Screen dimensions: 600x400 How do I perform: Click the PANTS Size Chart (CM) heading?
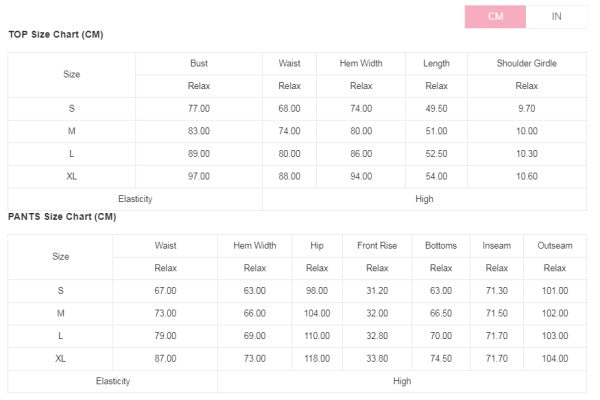pyautogui.click(x=62, y=217)
